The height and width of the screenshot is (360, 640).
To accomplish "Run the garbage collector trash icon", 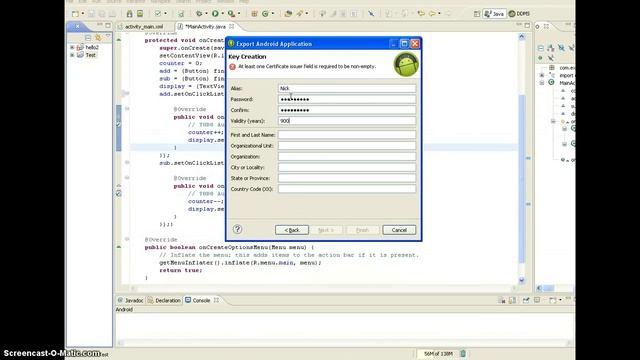I will [463, 353].
